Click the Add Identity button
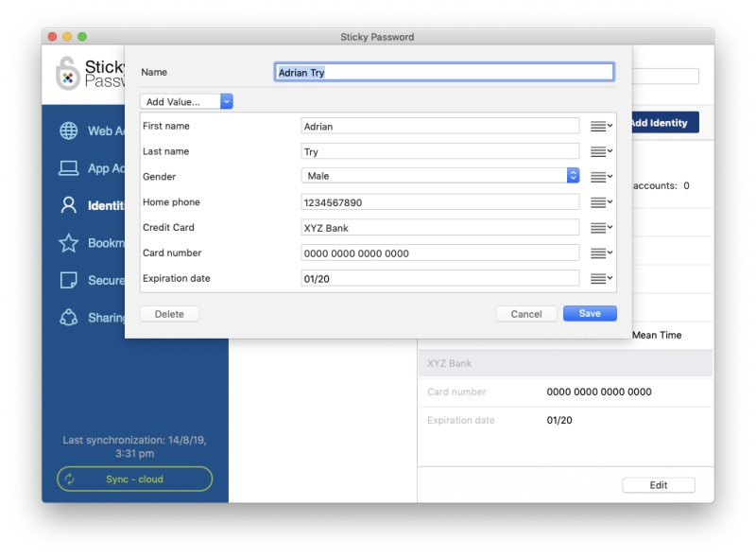 coord(665,123)
